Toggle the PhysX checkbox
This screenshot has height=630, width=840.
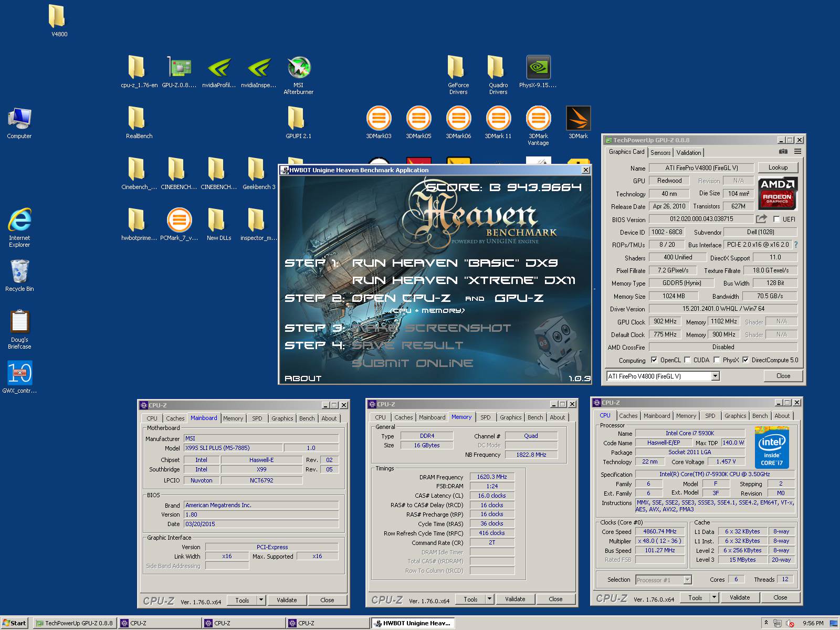pos(717,360)
